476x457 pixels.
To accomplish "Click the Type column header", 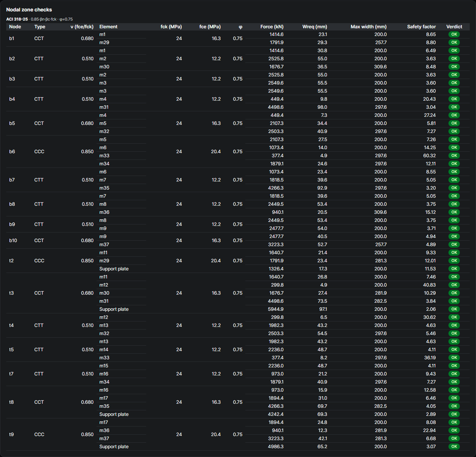I will click(x=40, y=27).
